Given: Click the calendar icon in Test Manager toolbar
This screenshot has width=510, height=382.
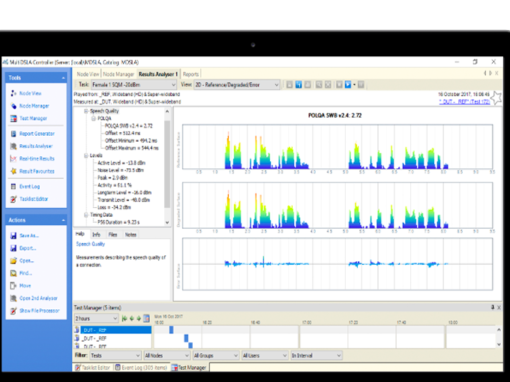Looking at the screenshot, I should coord(146,319).
